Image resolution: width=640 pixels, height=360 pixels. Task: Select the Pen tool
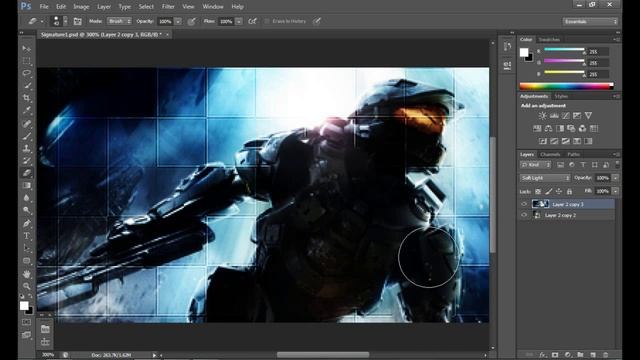click(27, 223)
